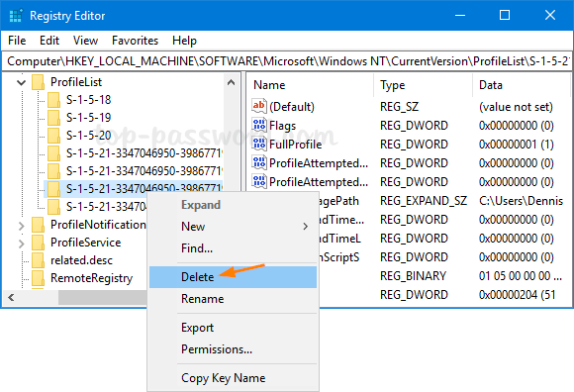The height and width of the screenshot is (392, 574).
Task: Click the Registry Editor app icon in title bar
Action: tap(16, 16)
